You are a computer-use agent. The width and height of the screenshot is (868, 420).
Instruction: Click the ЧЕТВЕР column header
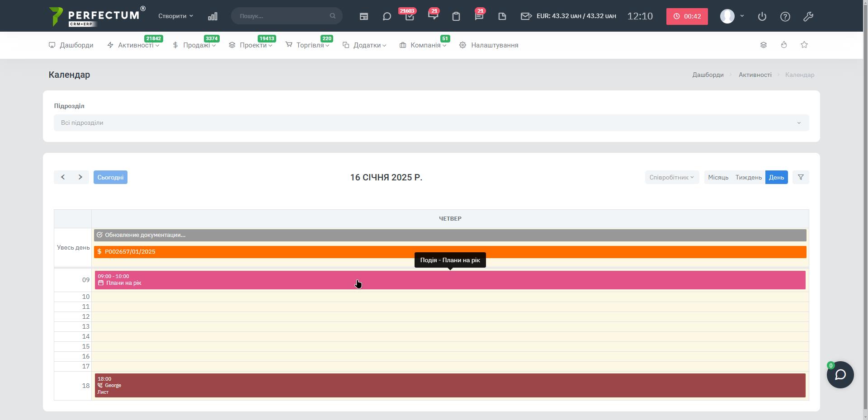[450, 219]
